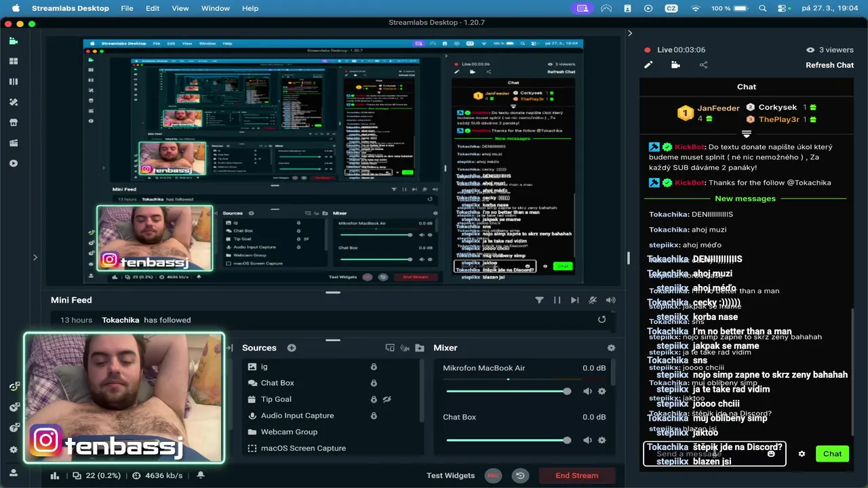Open the Edit menu
The image size is (868, 488).
point(153,8)
